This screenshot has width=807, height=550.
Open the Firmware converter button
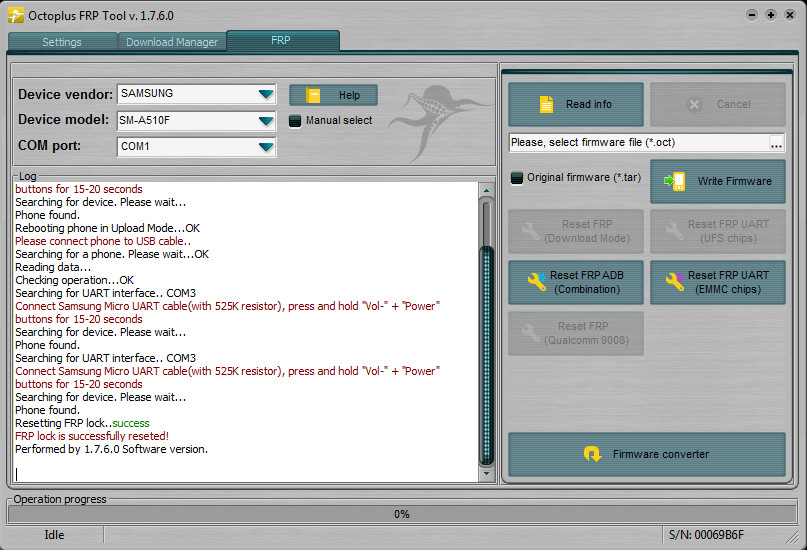click(x=646, y=454)
